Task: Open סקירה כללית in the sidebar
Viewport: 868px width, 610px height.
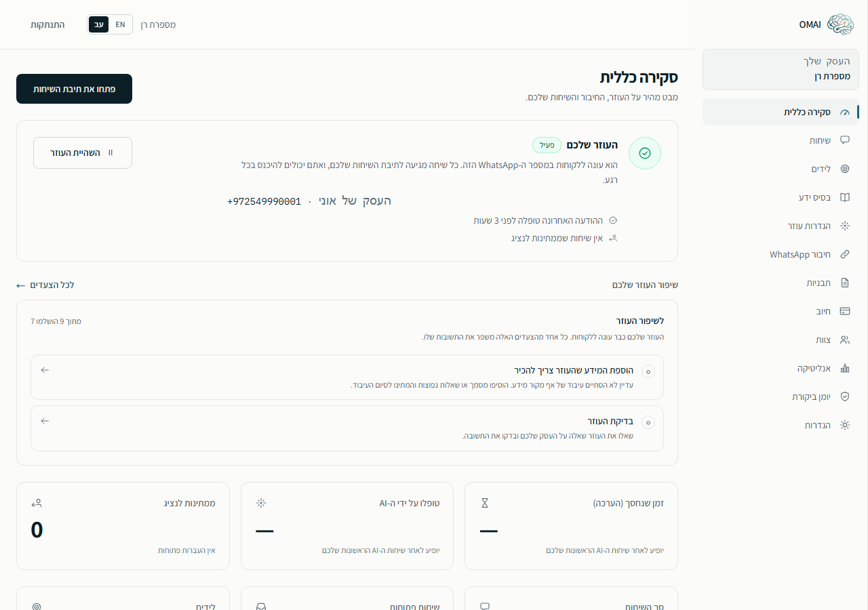Action: point(781,112)
